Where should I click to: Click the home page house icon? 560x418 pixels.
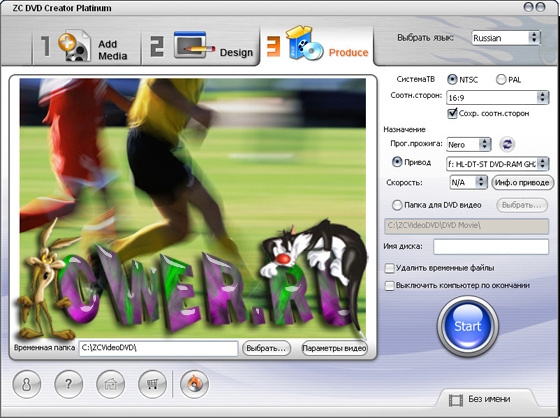point(111,384)
